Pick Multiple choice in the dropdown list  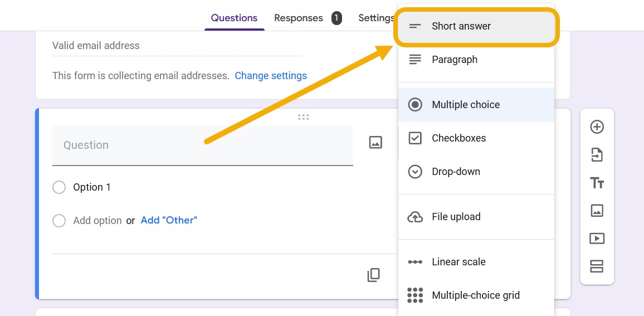(x=465, y=105)
